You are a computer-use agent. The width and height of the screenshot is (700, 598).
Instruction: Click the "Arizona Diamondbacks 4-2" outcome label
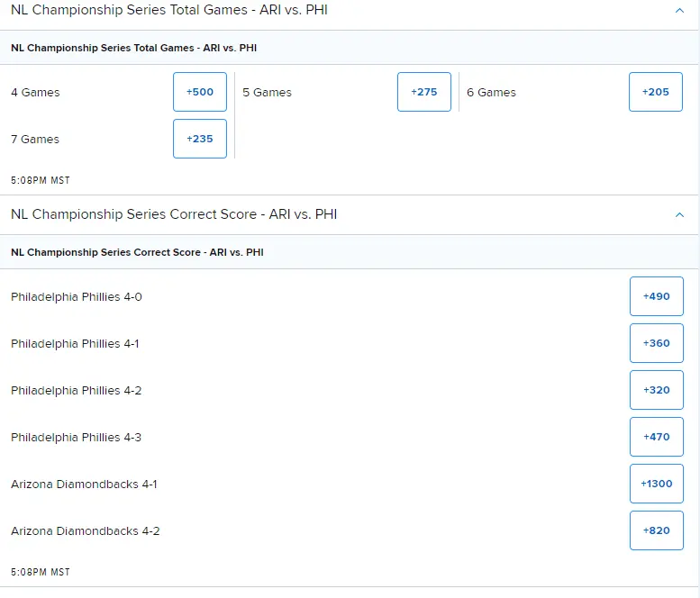coord(85,530)
